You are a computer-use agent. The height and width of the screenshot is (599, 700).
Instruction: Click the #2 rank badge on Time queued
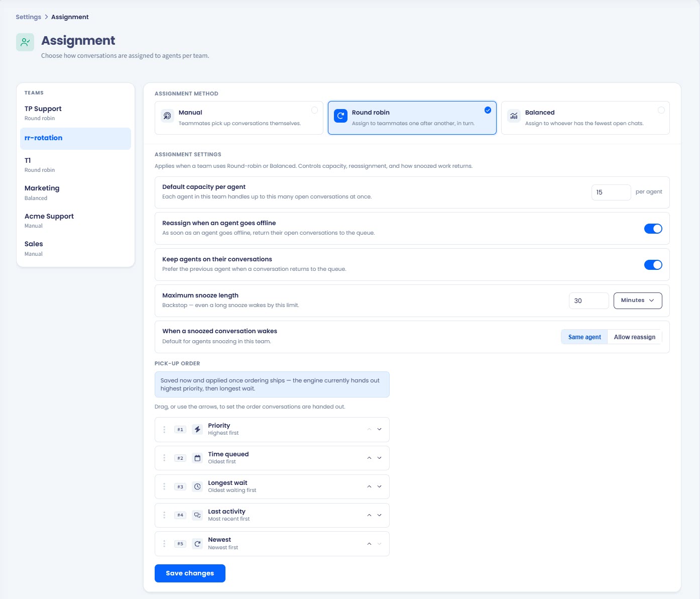point(180,458)
